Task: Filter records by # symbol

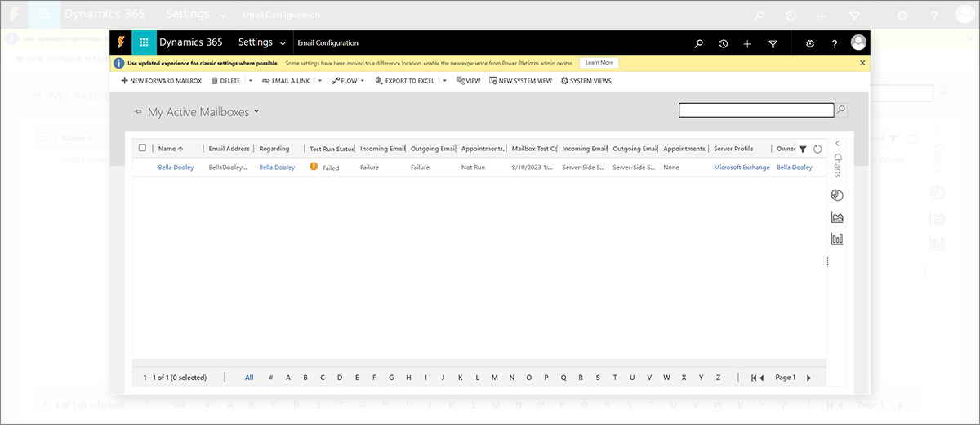Action: coord(270,378)
